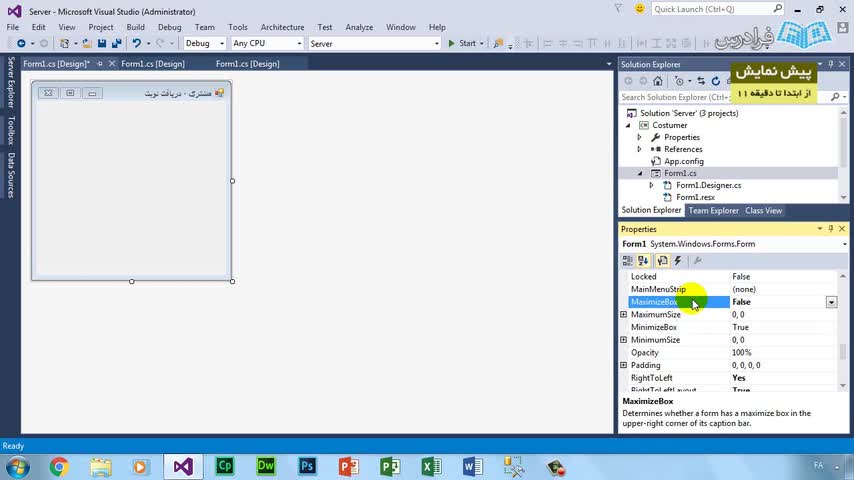The image size is (854, 480).
Task: Click the notifications flag icon near Quick Launch
Action: tap(618, 9)
